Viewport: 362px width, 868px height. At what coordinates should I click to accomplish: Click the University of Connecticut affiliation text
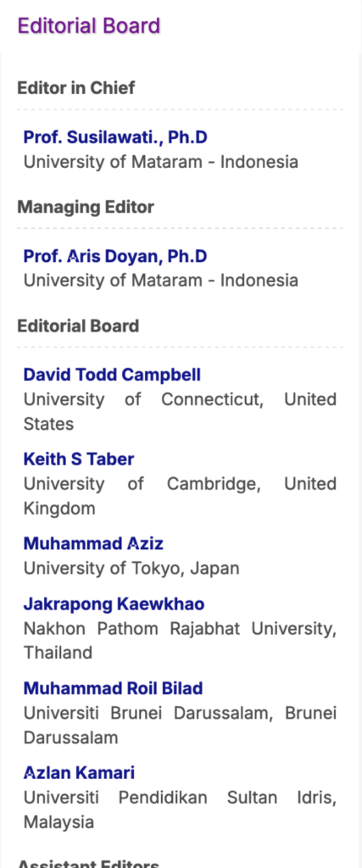click(x=180, y=411)
